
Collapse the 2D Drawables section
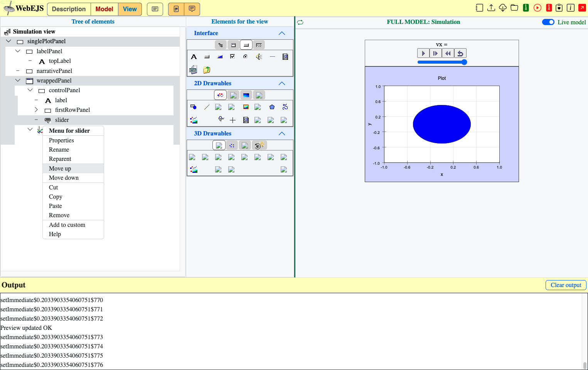(282, 83)
